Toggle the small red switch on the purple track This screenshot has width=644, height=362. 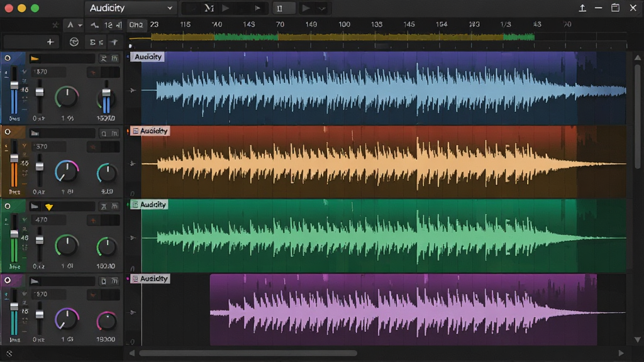coord(93,295)
